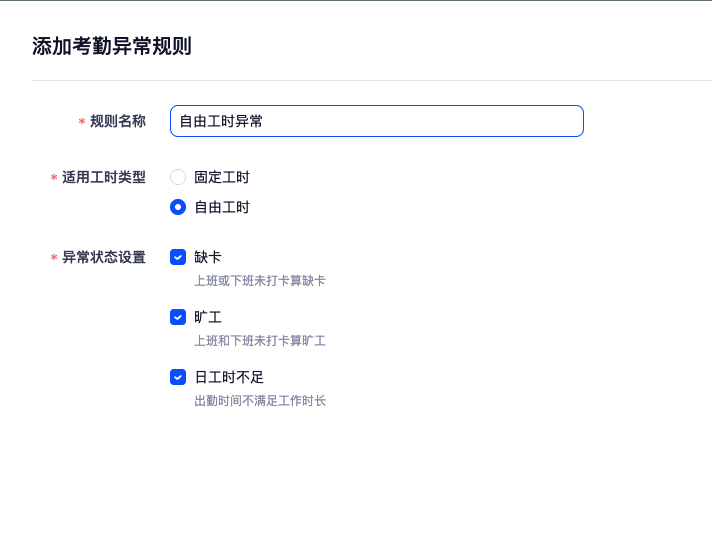Screen dimensions: 712x544
Task: Click the hint text 出勤时间不满足工作时长
Action: (260, 401)
